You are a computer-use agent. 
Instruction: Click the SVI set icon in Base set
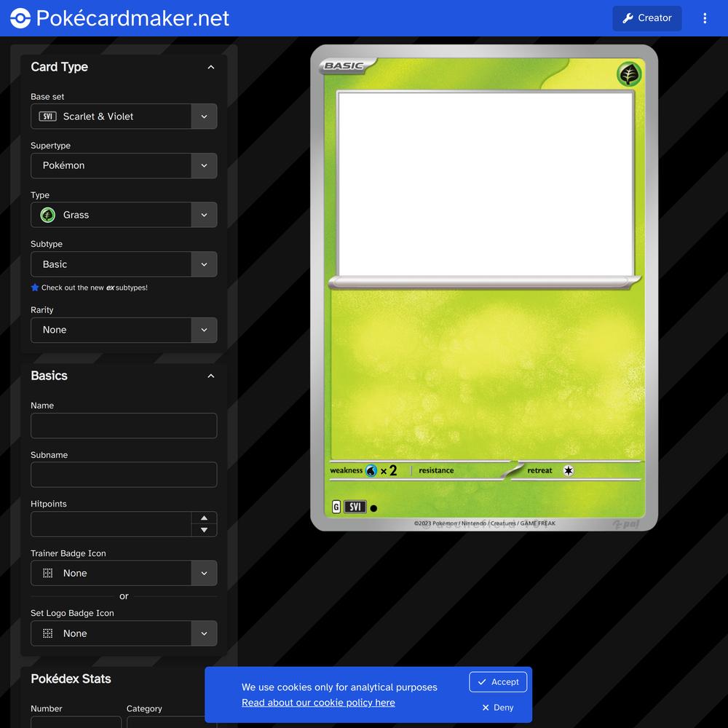47,116
